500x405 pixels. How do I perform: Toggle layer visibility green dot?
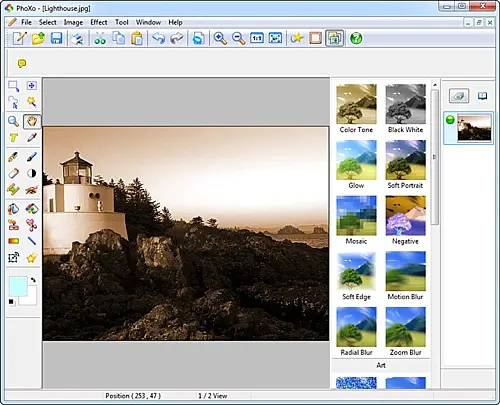[x=450, y=120]
